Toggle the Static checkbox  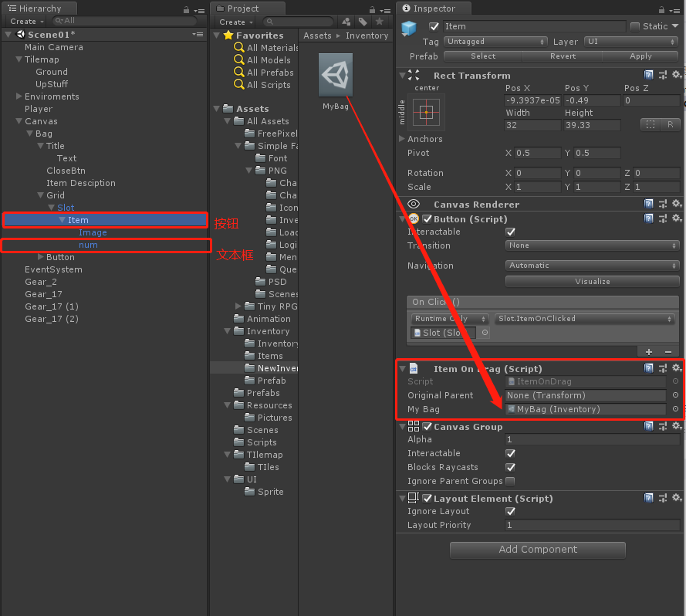coord(635,27)
